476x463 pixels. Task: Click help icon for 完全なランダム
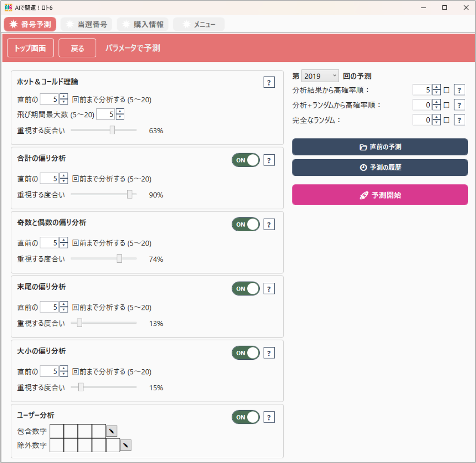(x=459, y=120)
